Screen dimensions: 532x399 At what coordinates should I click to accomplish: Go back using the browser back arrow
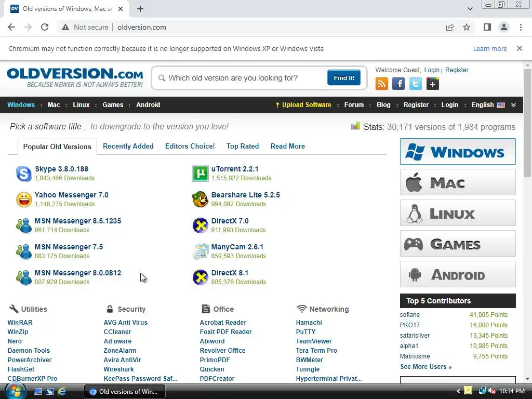tap(11, 27)
